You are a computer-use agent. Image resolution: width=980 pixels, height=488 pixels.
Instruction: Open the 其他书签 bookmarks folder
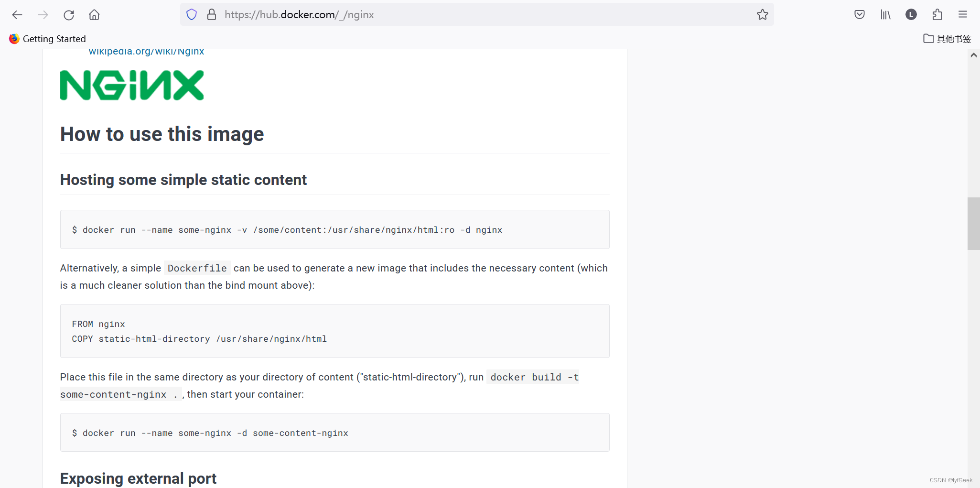[948, 39]
